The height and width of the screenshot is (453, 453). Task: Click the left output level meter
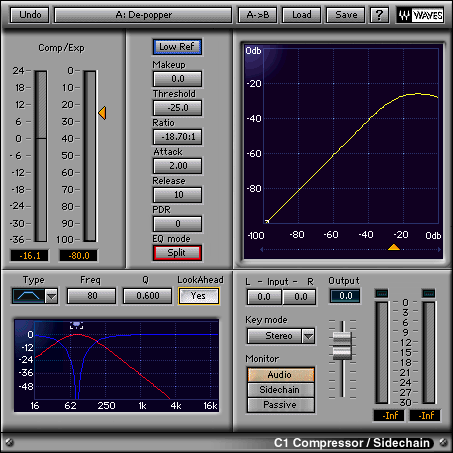click(x=382, y=353)
